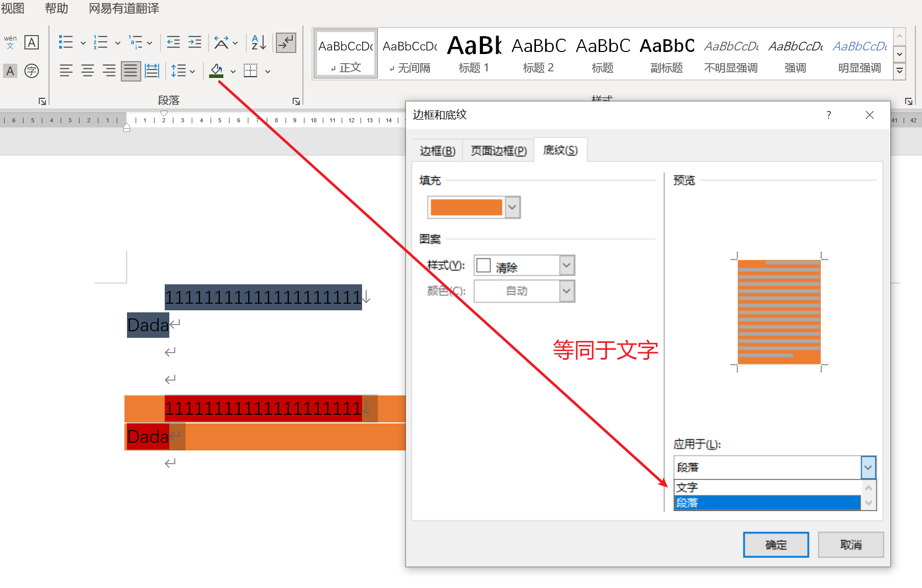Screen dimensions: 922x588
Task: Click the first line indent ruler marker
Action: (164, 114)
